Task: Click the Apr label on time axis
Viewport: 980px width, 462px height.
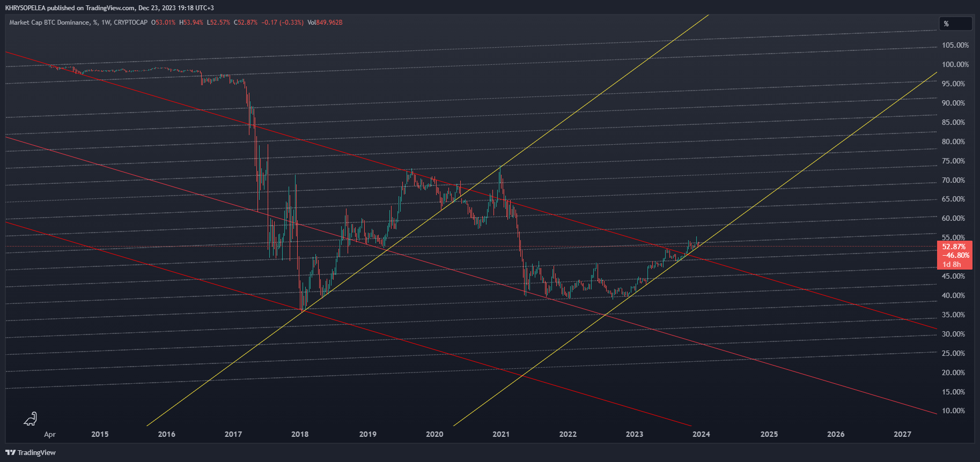Action: (x=50, y=435)
